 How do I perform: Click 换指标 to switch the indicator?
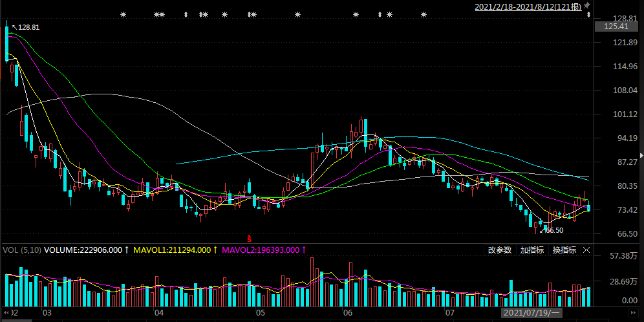click(564, 250)
